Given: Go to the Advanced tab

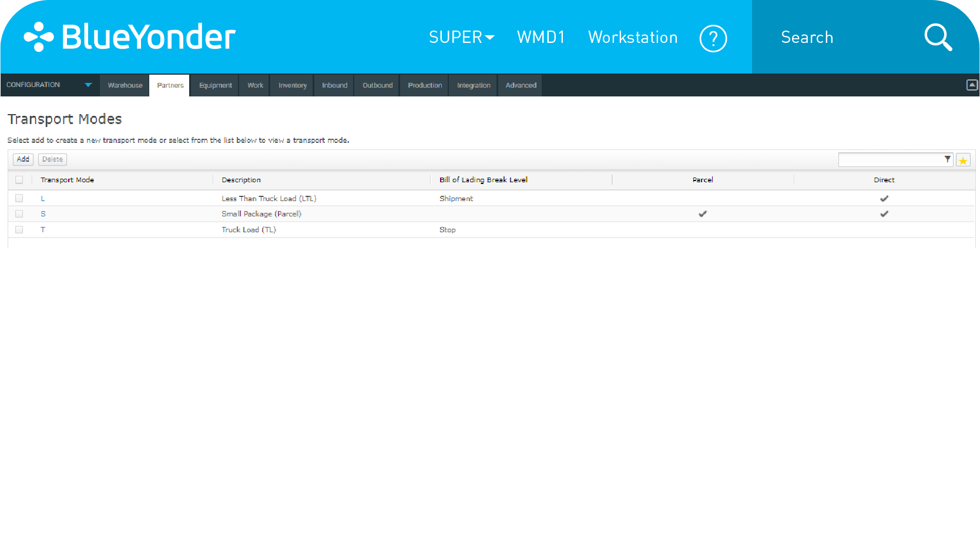Looking at the screenshot, I should [x=519, y=85].
